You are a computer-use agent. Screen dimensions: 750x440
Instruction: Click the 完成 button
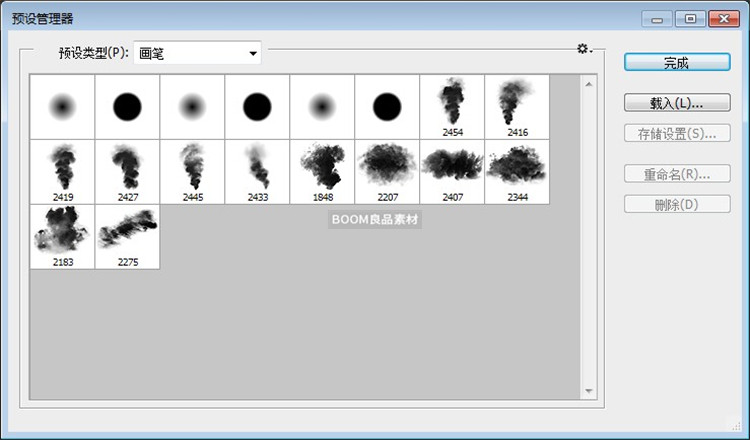click(676, 62)
